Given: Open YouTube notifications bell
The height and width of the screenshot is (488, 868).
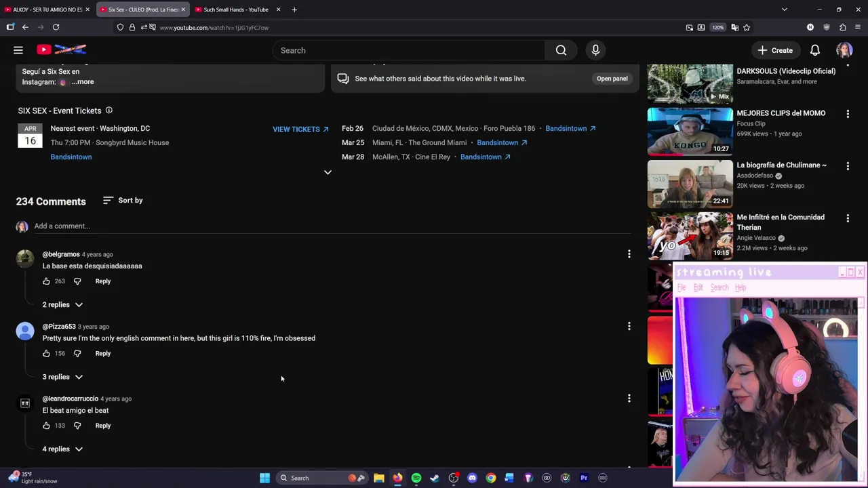Looking at the screenshot, I should (x=815, y=50).
